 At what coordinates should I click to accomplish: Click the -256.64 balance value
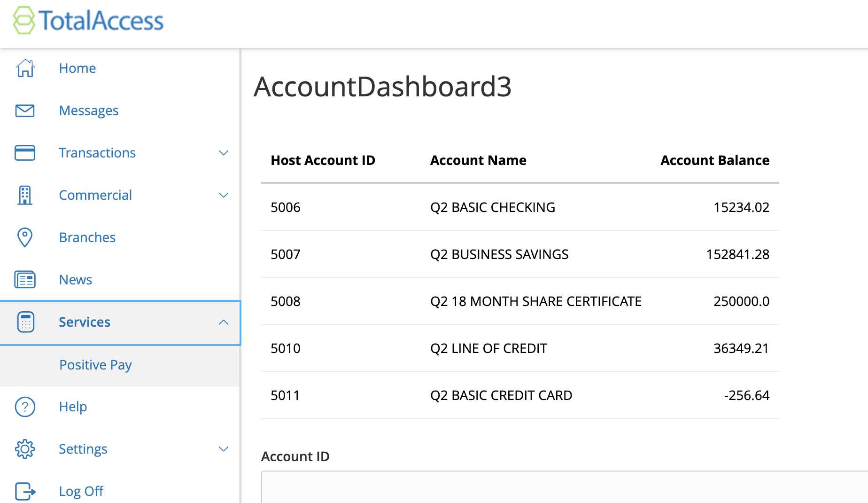(747, 395)
